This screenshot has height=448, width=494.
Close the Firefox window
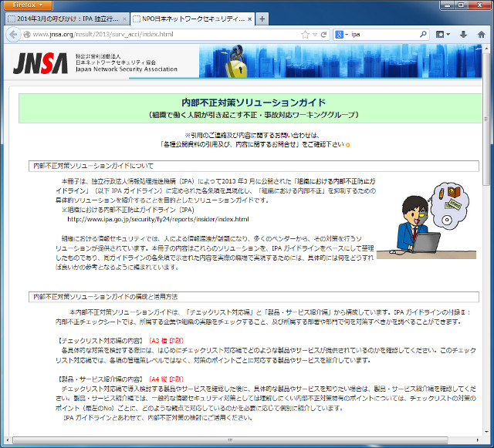click(x=479, y=5)
